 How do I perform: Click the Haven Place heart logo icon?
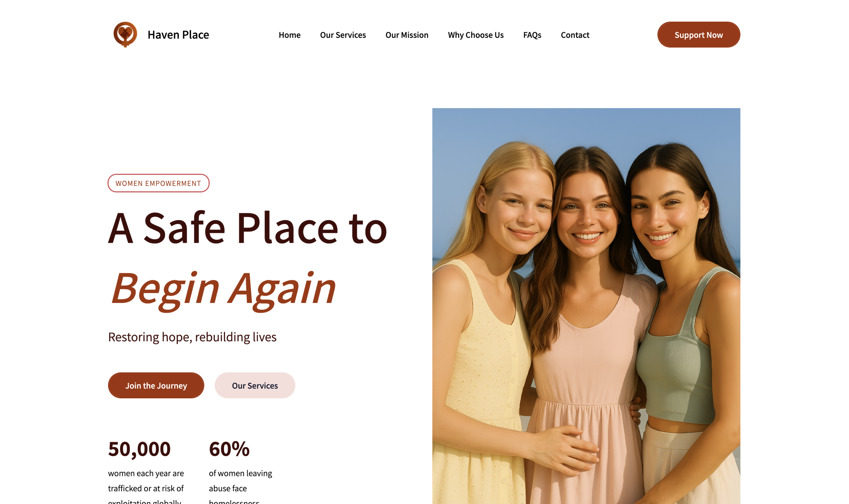pyautogui.click(x=125, y=34)
